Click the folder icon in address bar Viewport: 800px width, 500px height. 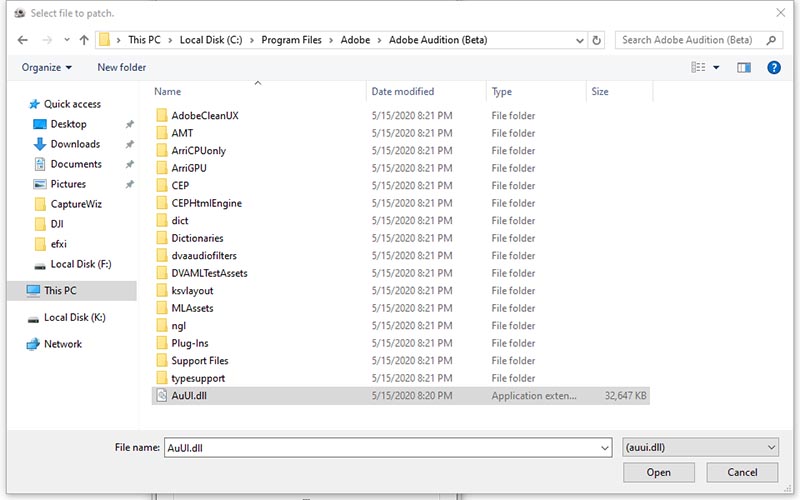pos(105,40)
